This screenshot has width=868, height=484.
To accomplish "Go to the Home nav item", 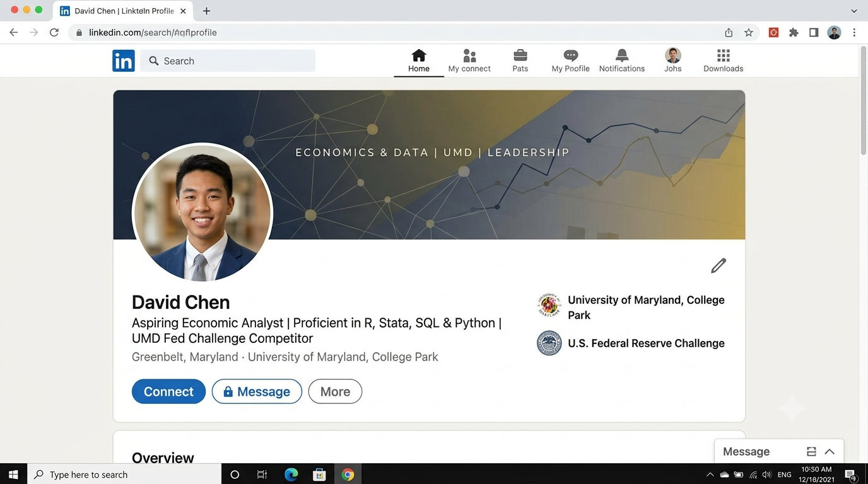I will (x=419, y=61).
